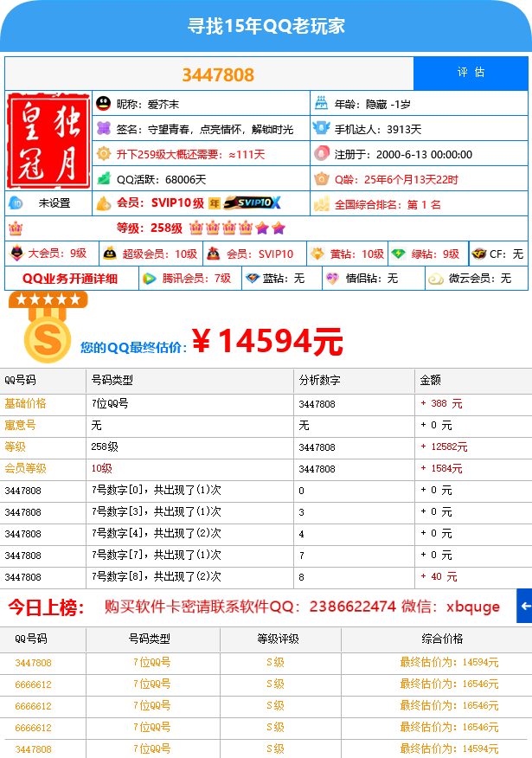Click the green chart icon beside QQ活跃

tap(104, 179)
